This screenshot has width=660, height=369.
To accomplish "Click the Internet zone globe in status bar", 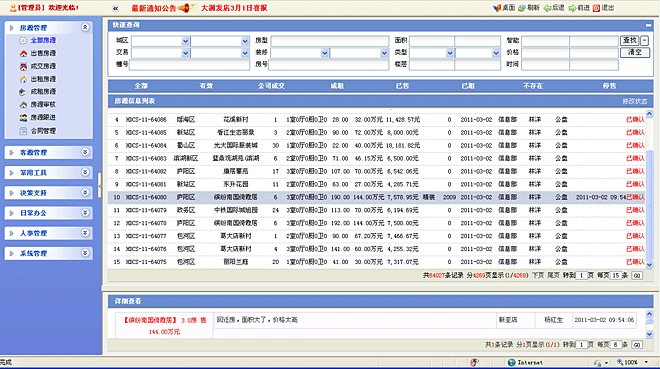I will (511, 362).
